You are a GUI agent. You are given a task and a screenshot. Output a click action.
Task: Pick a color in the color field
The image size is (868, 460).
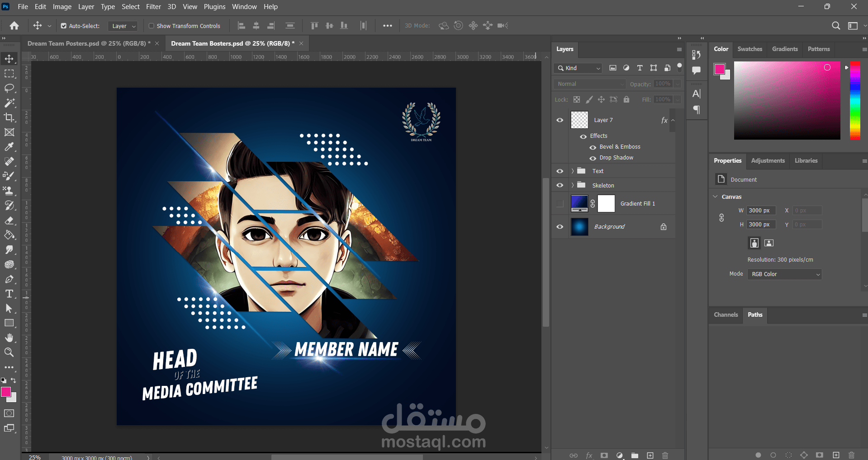pyautogui.click(x=787, y=100)
